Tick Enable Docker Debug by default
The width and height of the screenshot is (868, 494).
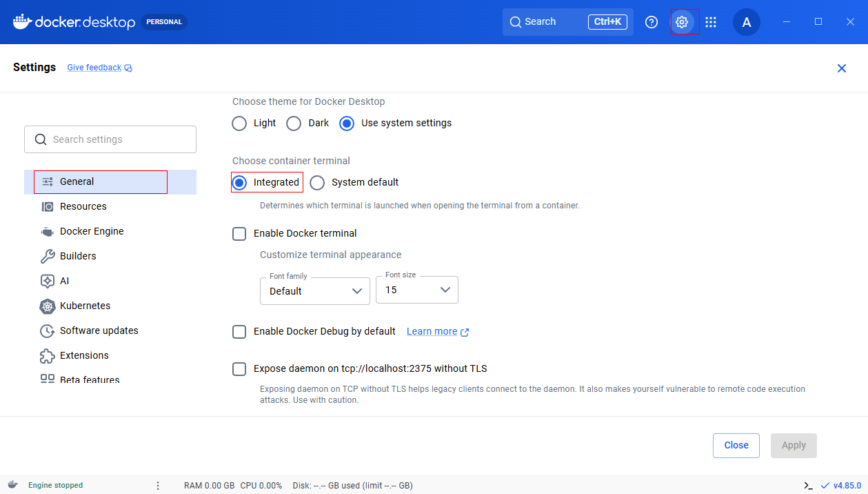239,332
